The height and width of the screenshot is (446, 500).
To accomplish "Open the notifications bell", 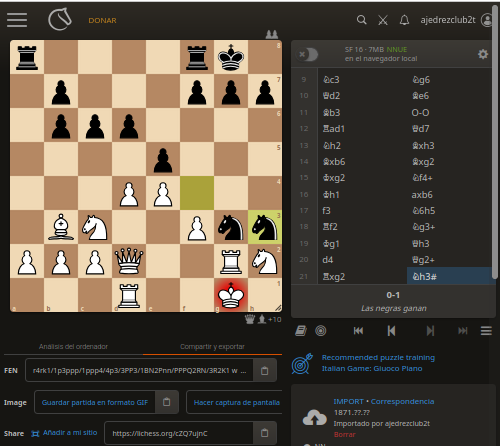I will [x=404, y=20].
